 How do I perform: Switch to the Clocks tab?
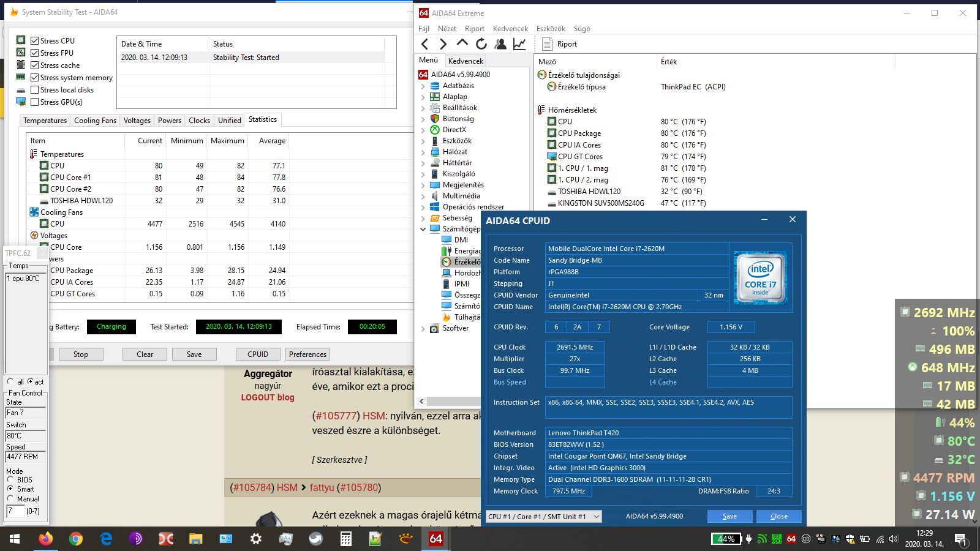click(x=199, y=121)
